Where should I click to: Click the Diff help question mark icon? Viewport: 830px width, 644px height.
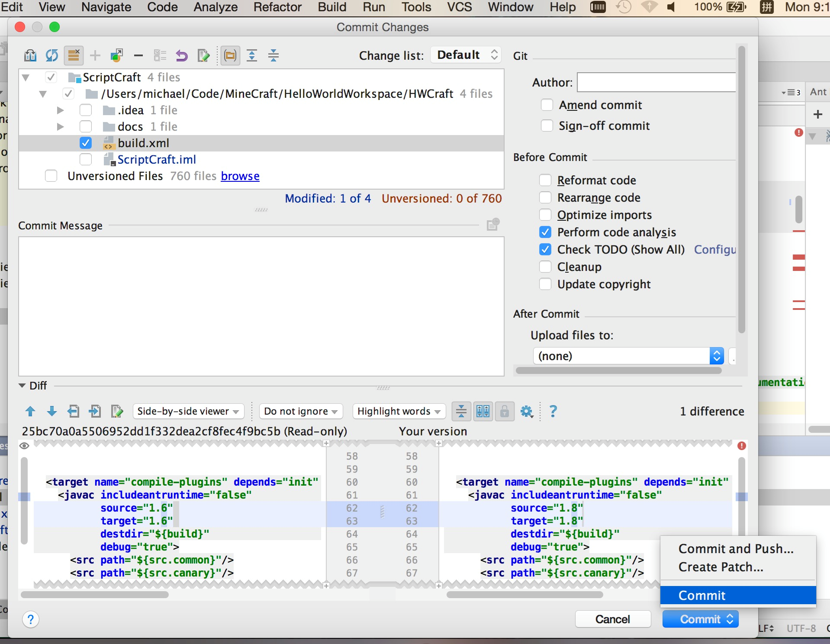pos(553,411)
